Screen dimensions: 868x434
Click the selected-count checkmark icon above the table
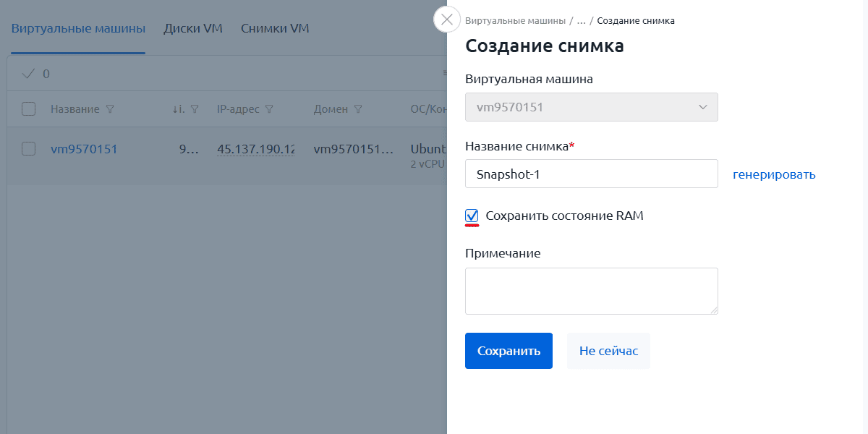[x=29, y=74]
